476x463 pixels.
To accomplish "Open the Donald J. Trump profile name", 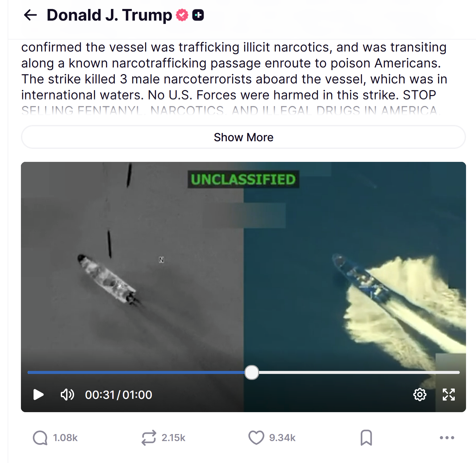I will click(109, 15).
